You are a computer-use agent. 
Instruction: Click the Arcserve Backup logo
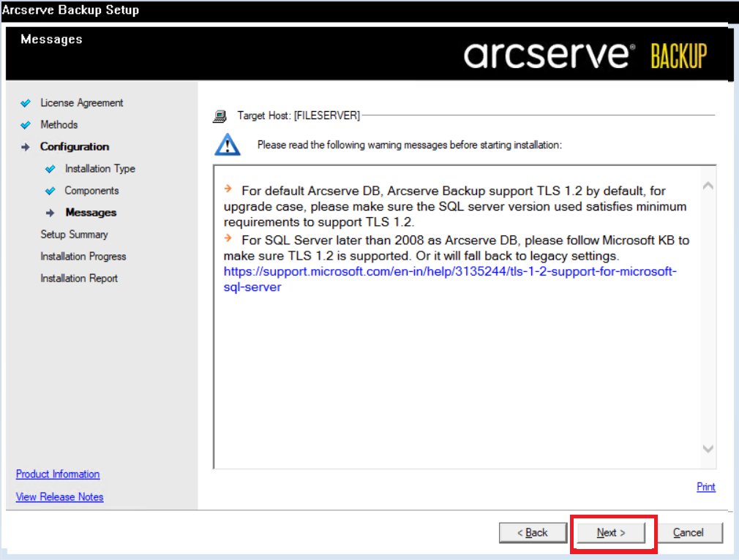point(585,56)
